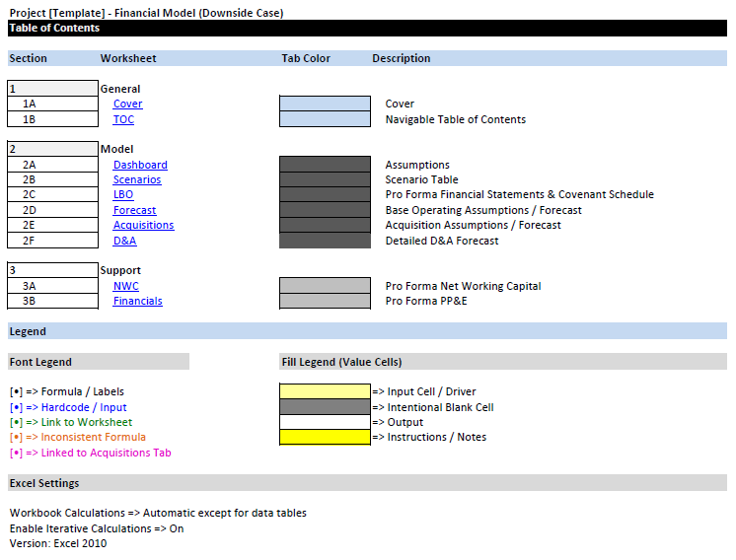This screenshot has height=560, width=736.
Task: Select section number cell 2
Action: coord(52,149)
